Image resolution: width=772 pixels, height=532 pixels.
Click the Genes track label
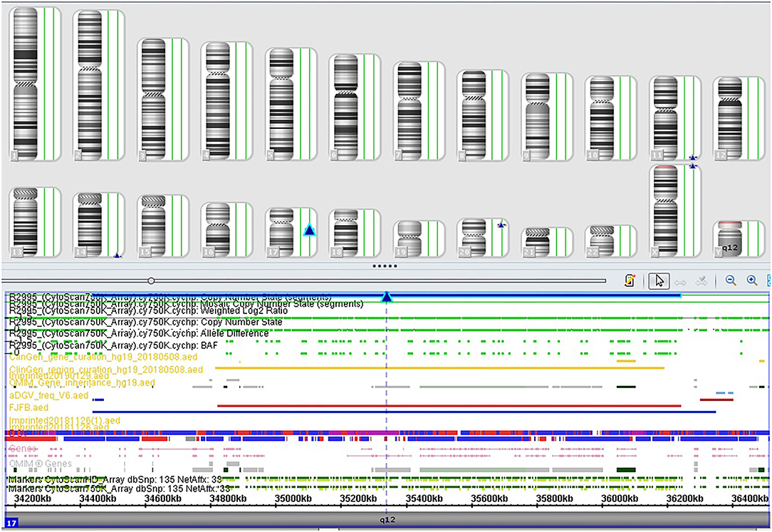23,449
